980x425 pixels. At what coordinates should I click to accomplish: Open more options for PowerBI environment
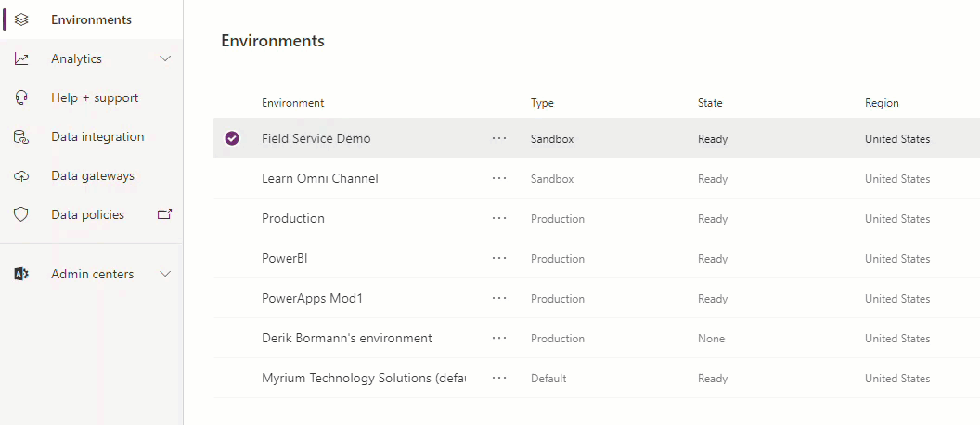499,258
